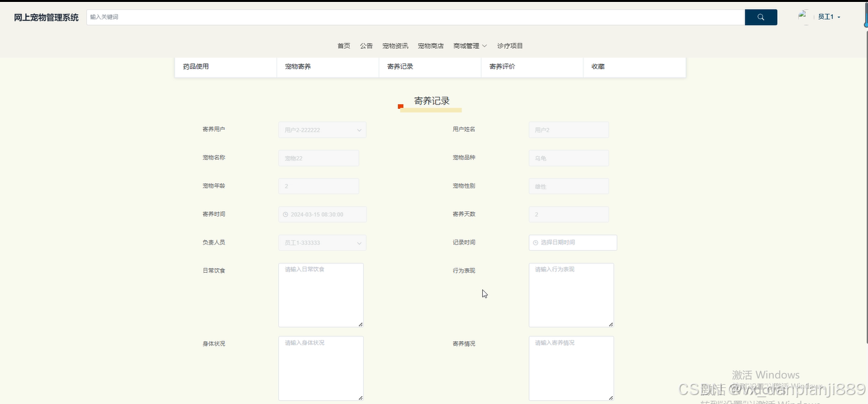Switch to the 药品使用 tab
The width and height of the screenshot is (868, 404).
226,67
